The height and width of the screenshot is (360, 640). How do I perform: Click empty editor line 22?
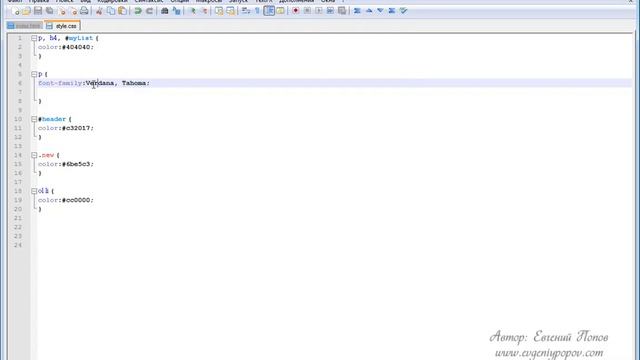click(335, 227)
